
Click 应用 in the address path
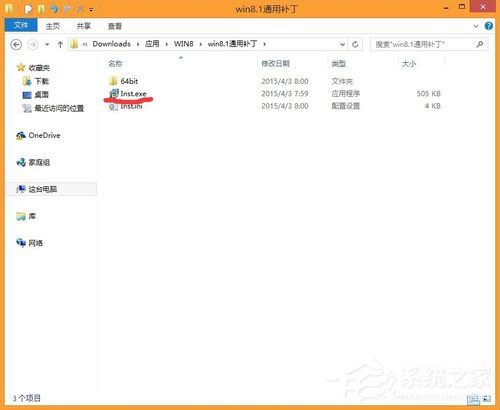click(152, 44)
